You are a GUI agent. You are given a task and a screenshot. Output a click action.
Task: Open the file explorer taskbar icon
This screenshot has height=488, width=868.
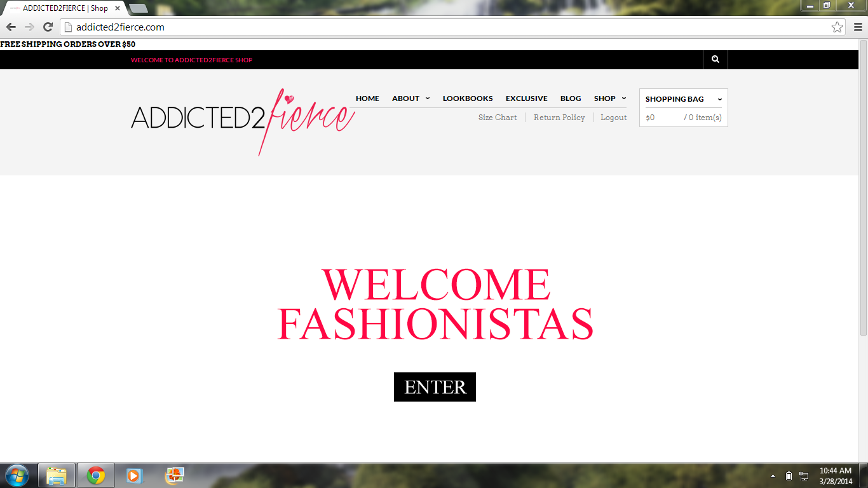point(57,475)
